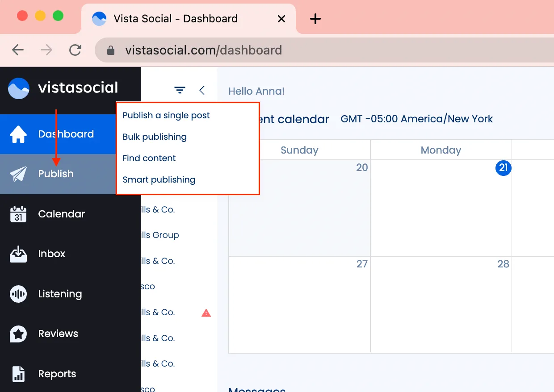The width and height of the screenshot is (554, 392).
Task: Open the profile filter funnel icon
Action: tap(180, 90)
